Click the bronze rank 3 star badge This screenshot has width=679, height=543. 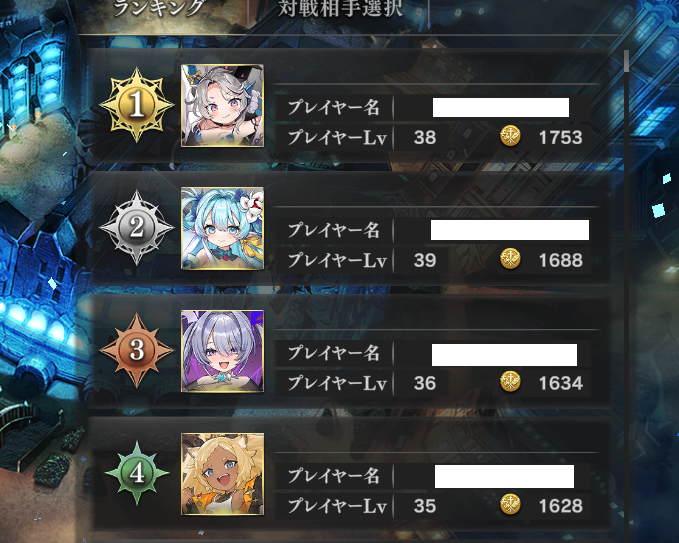click(x=137, y=350)
